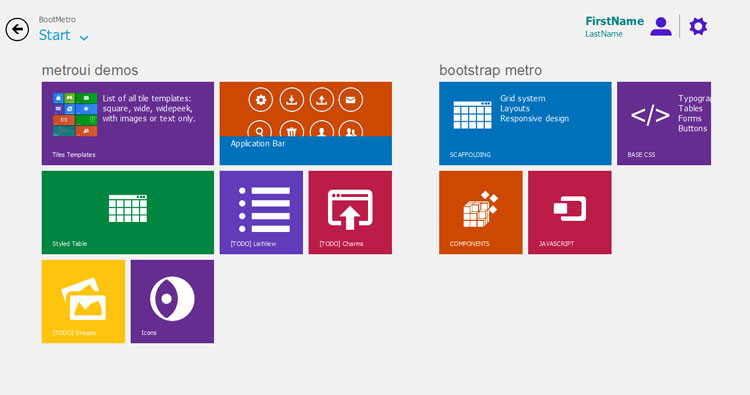Image resolution: width=750 pixels, height=395 pixels.
Task: Open the Icons tile
Action: pos(172,301)
